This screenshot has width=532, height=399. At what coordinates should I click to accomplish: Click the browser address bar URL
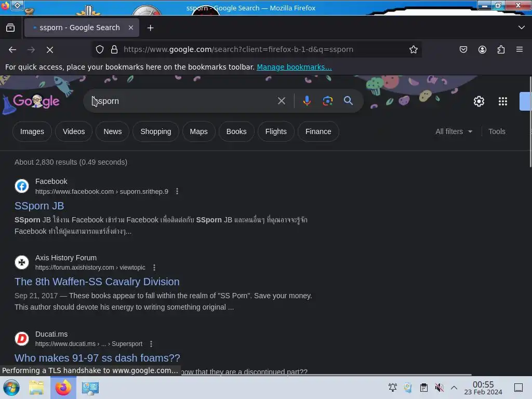coord(238,49)
